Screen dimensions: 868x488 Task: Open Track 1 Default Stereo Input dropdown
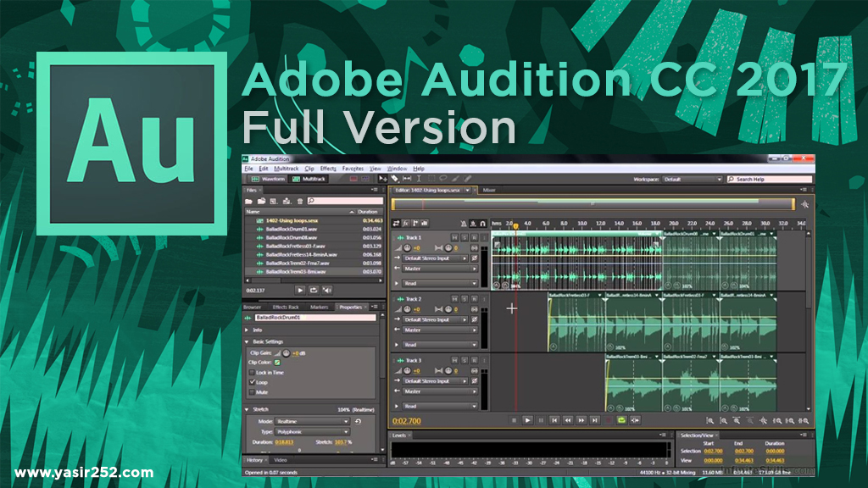click(x=436, y=258)
